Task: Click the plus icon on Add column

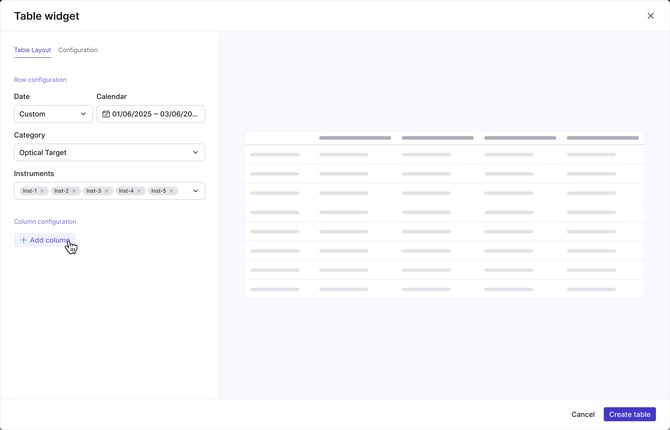Action: pos(24,240)
